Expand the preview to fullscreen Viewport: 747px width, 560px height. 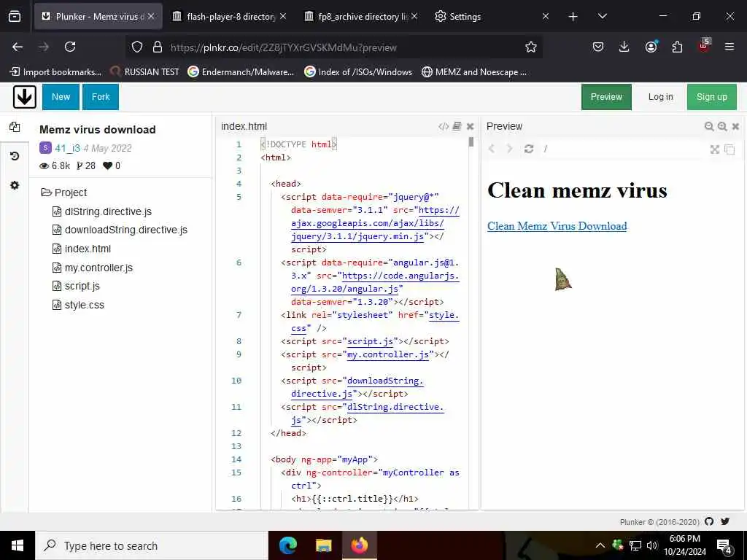point(715,149)
